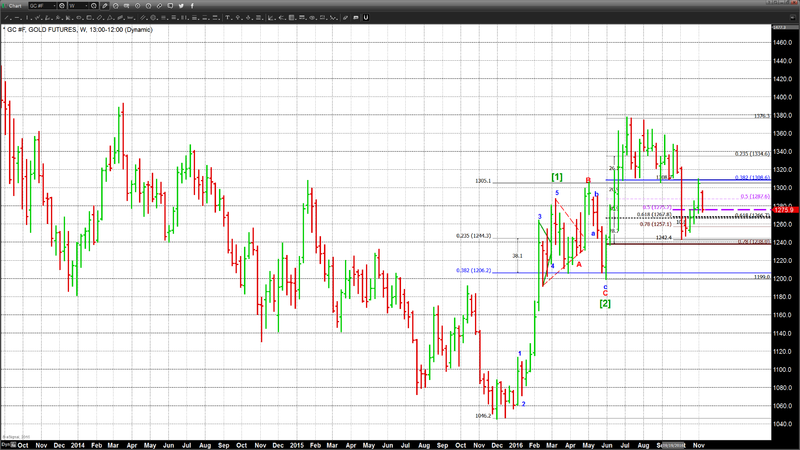
Task: Toggle the link chart chain icon
Action: (159, 6)
